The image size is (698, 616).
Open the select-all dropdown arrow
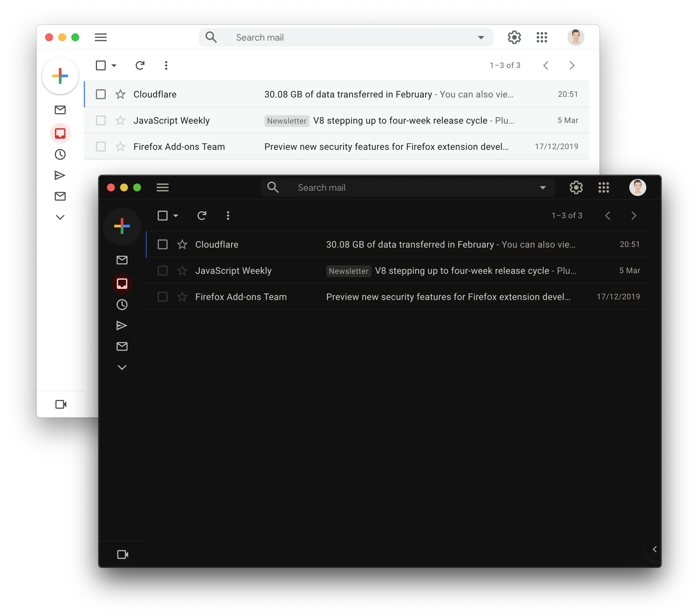pyautogui.click(x=176, y=216)
